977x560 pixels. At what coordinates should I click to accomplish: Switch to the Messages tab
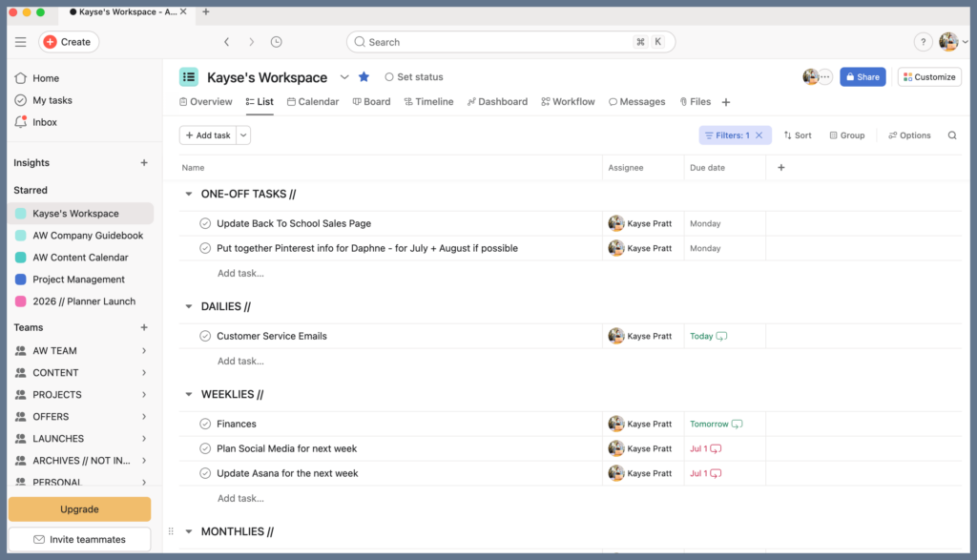pos(636,101)
